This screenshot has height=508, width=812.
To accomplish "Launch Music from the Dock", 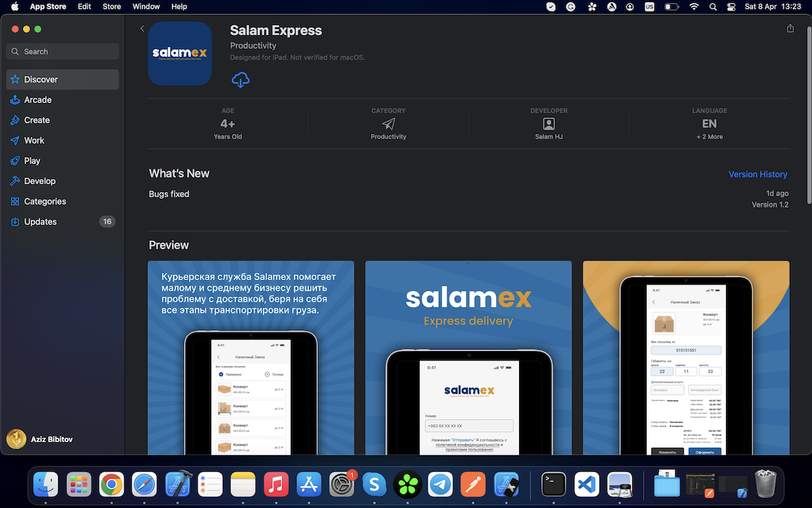I will click(x=276, y=484).
